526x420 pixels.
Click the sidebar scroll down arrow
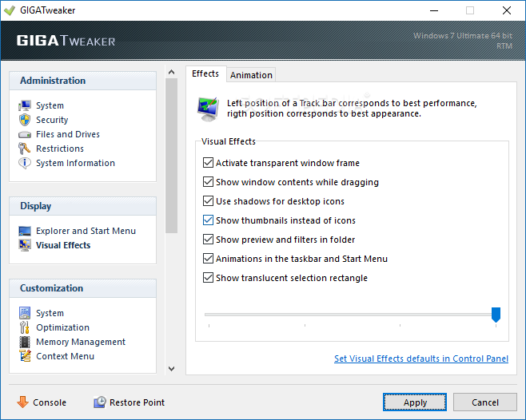[171, 369]
